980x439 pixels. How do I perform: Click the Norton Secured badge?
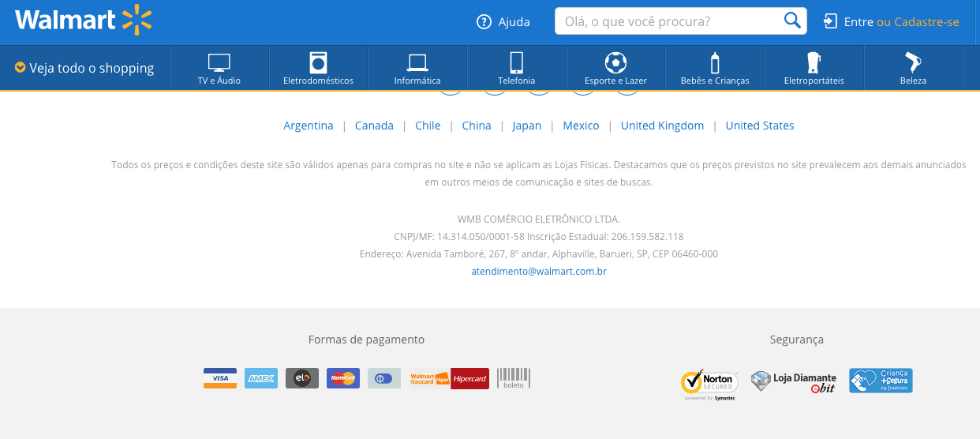point(709,383)
